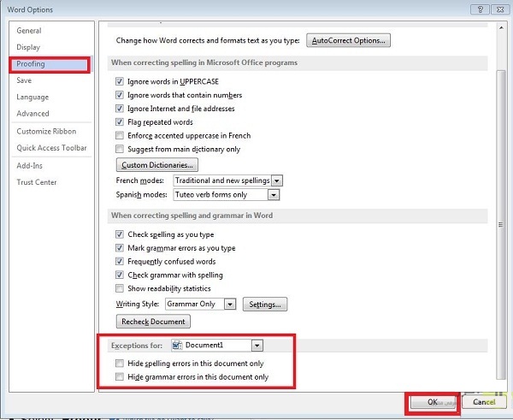Open the French modes dropdown
Screen dimensions: 513x420
(x=276, y=180)
